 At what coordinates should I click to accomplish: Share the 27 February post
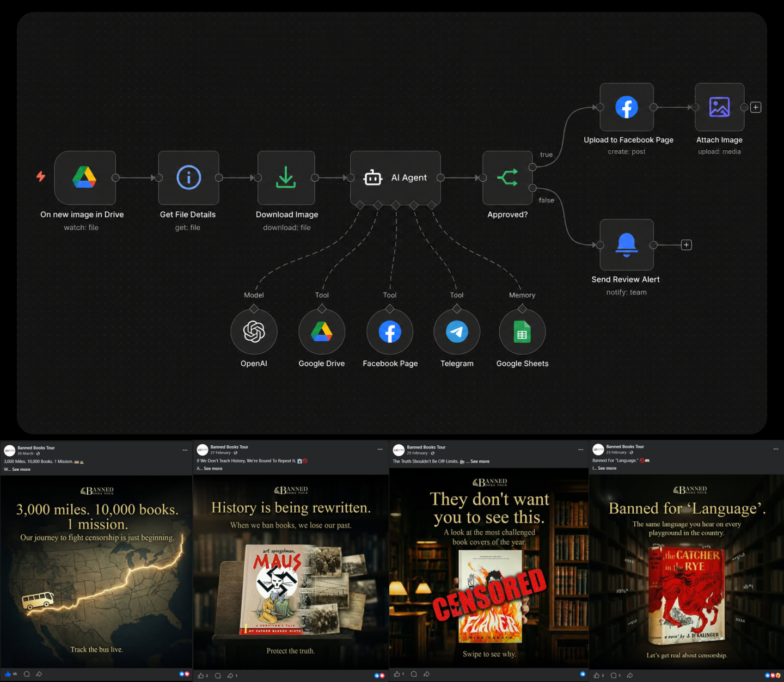230,675
